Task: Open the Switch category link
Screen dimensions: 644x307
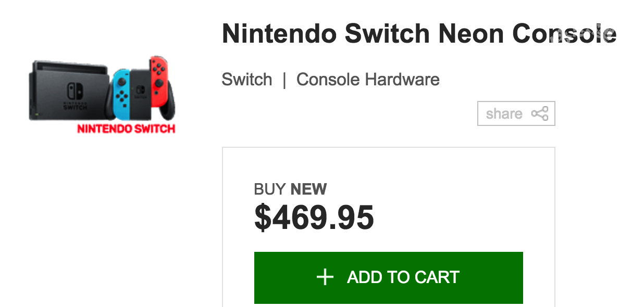Action: pos(246,80)
